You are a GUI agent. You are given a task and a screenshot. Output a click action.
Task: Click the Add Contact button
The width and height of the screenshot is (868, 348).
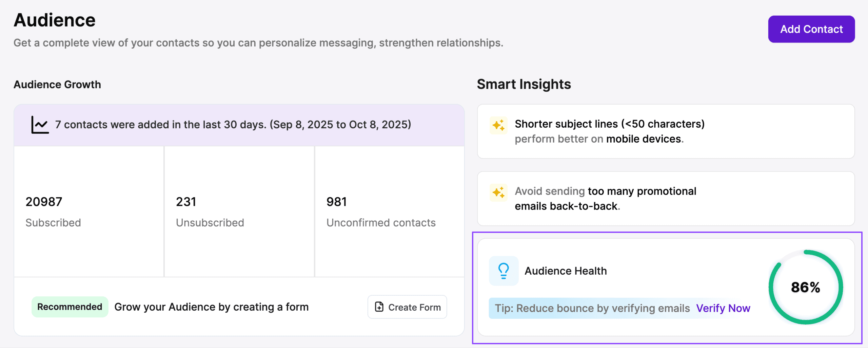[811, 29]
